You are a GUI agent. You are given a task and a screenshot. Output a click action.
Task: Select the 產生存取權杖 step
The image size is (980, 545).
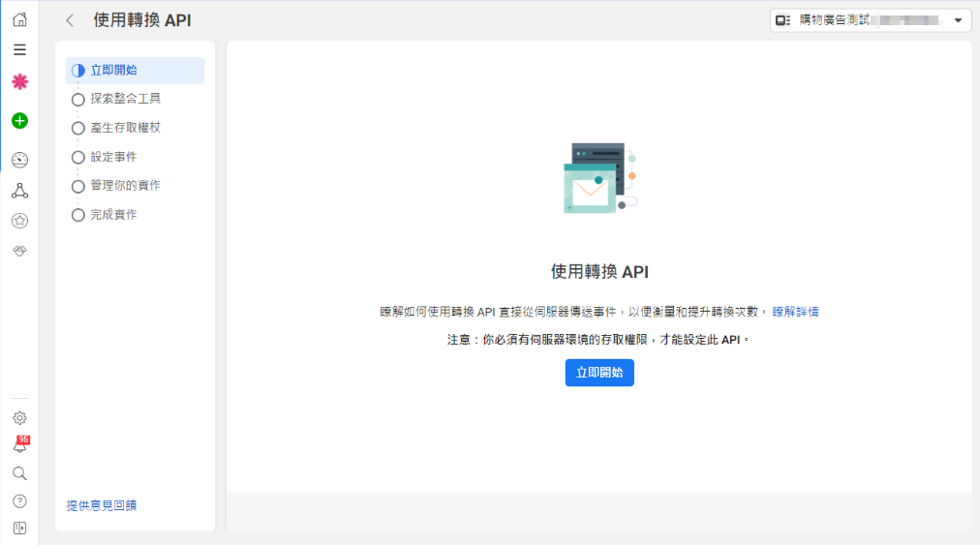pyautogui.click(x=125, y=128)
